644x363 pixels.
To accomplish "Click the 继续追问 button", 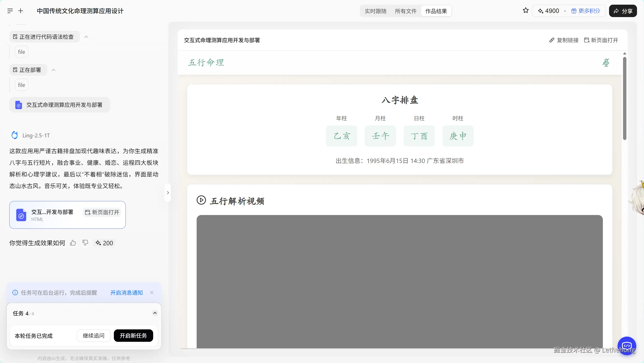I will [x=94, y=336].
